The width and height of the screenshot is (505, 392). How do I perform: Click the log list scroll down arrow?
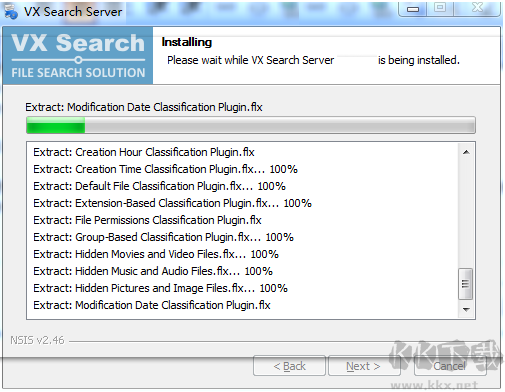tap(466, 310)
